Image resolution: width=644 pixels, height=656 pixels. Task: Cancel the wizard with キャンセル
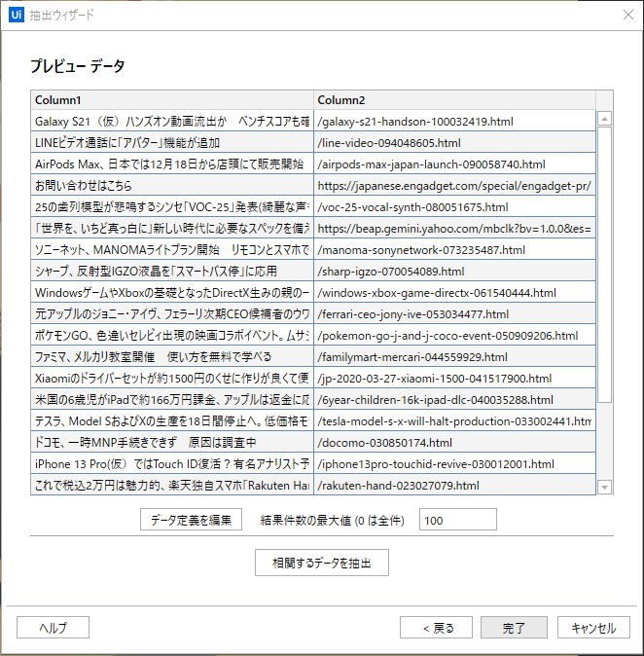click(x=593, y=627)
